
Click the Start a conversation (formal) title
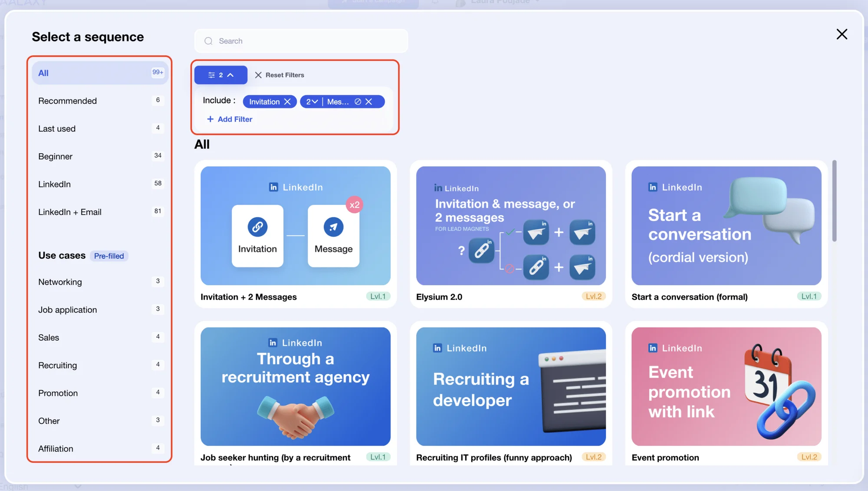click(x=690, y=297)
